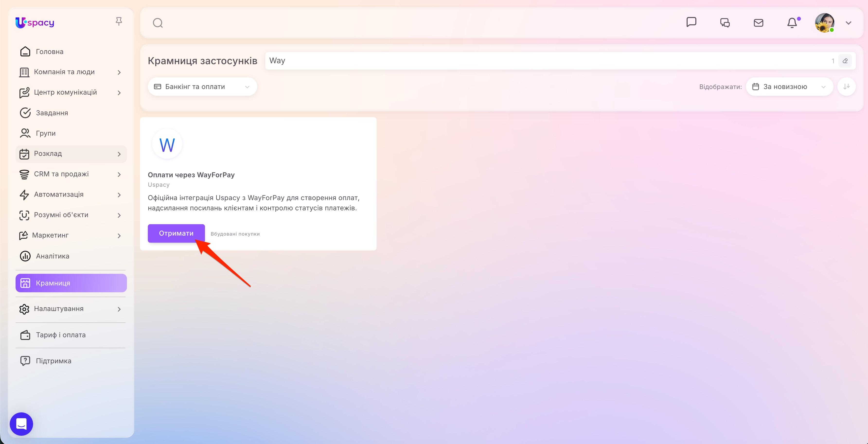Click the WayForPay app description text
Viewport: 868px width, 444px height.
coord(254,203)
